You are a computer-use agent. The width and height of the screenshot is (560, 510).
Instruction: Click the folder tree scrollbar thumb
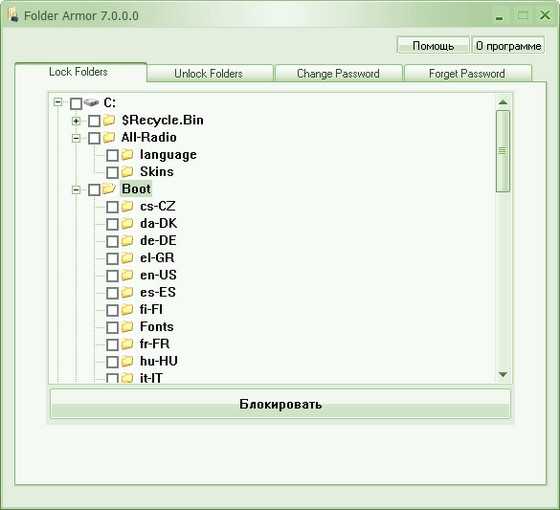click(x=503, y=151)
